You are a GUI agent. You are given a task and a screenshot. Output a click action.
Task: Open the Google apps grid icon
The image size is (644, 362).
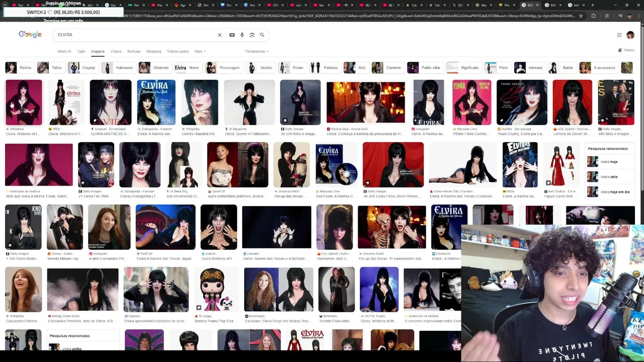[619, 35]
